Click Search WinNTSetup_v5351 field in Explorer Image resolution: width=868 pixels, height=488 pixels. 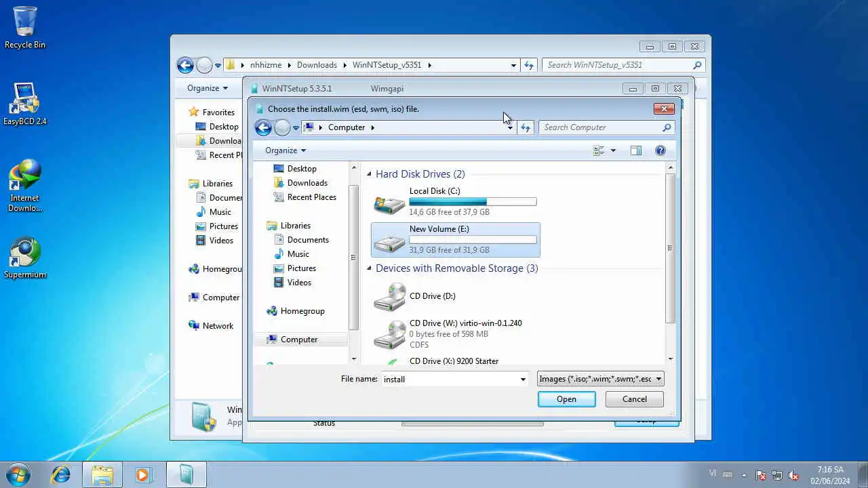coord(624,65)
